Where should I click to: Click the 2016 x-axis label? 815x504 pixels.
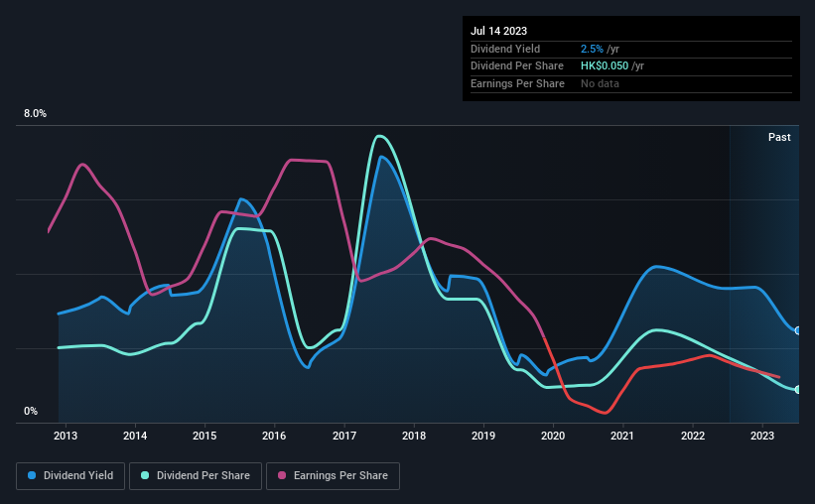[274, 436]
